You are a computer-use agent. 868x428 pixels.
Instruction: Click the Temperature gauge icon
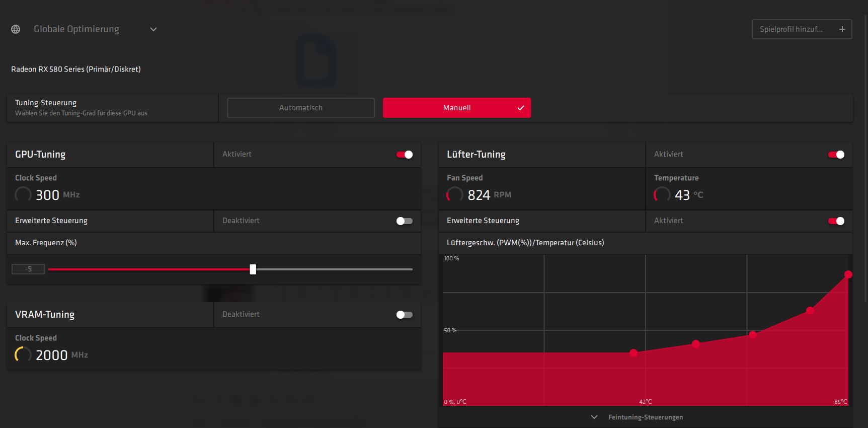(662, 195)
